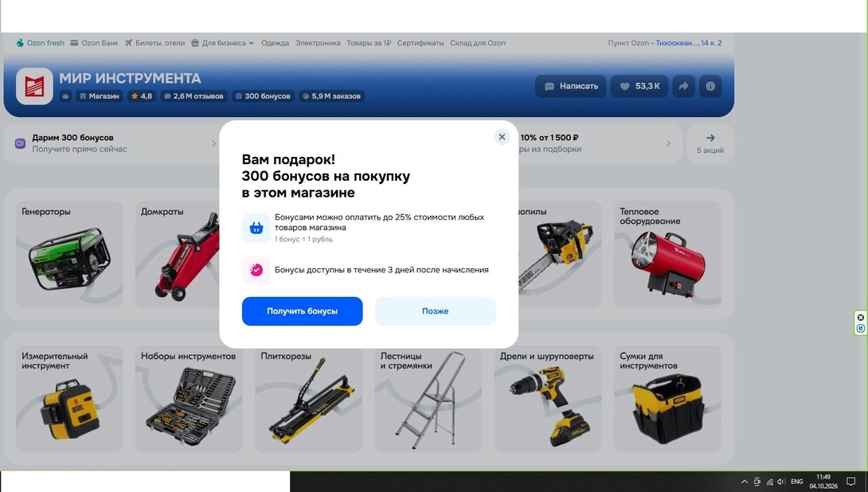Screen dimensions: 868x492
Task: Go to Ozon Банк
Action: 94,43
